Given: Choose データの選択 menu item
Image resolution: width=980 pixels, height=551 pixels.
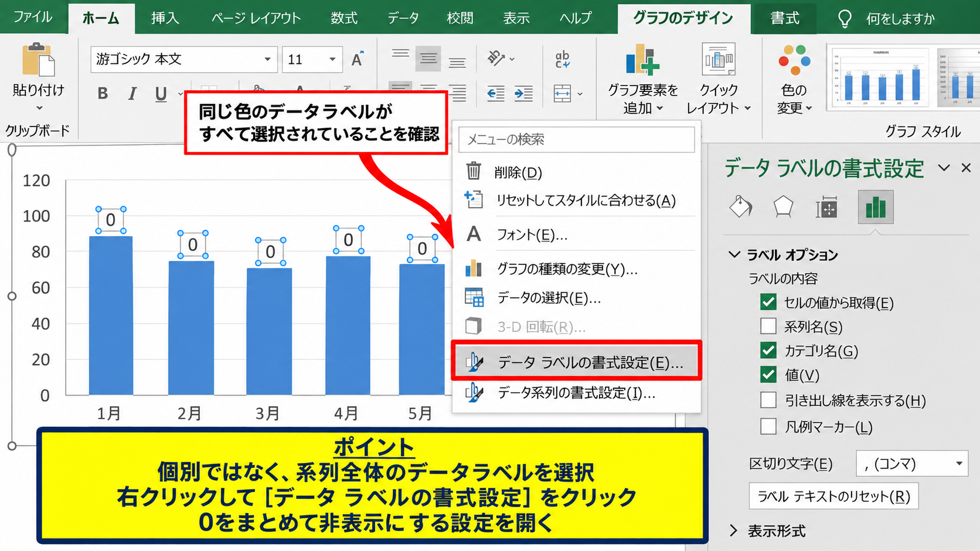Looking at the screenshot, I should click(x=577, y=298).
